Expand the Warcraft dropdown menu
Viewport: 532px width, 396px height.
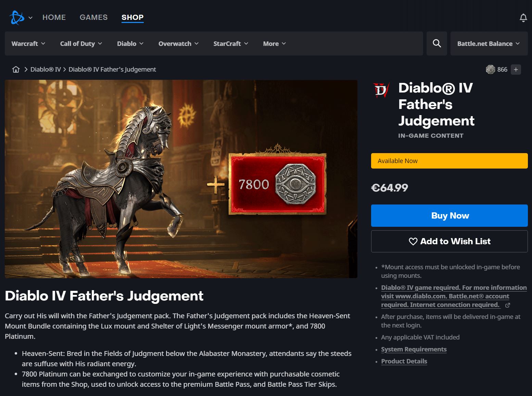[28, 44]
